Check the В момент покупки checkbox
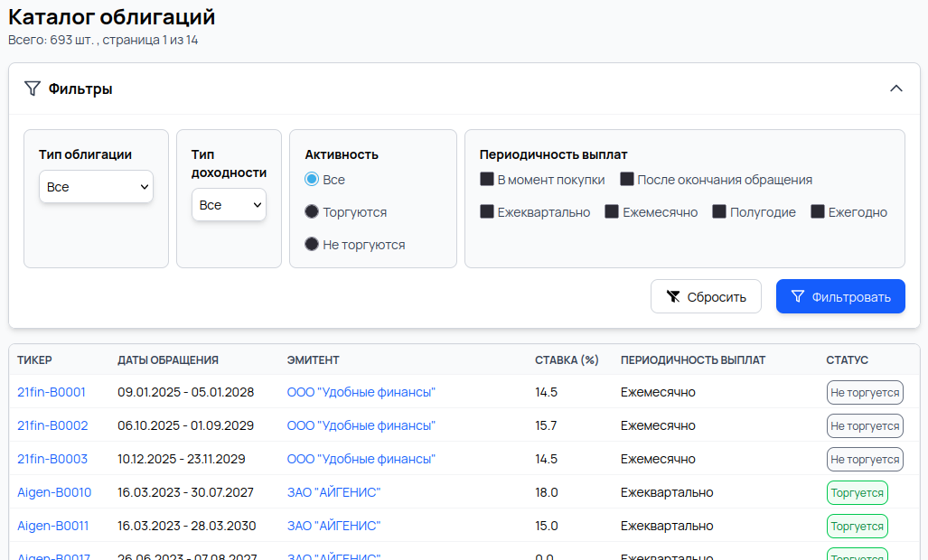 pyautogui.click(x=487, y=180)
